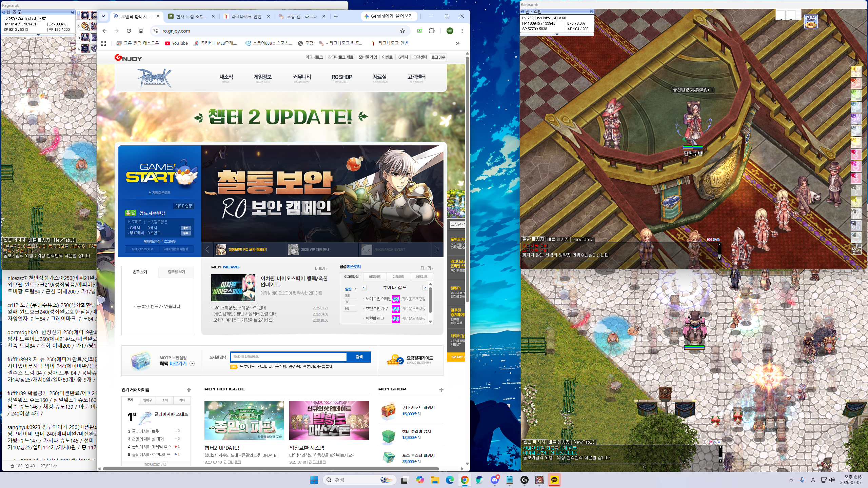Open Chrome home page button
Screen dimensions: 868x488
[x=141, y=31]
